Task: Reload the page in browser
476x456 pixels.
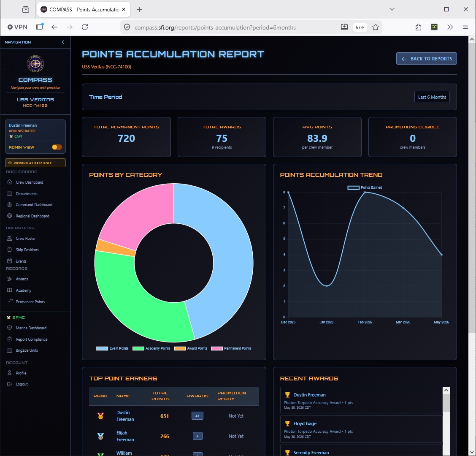Action: point(85,27)
